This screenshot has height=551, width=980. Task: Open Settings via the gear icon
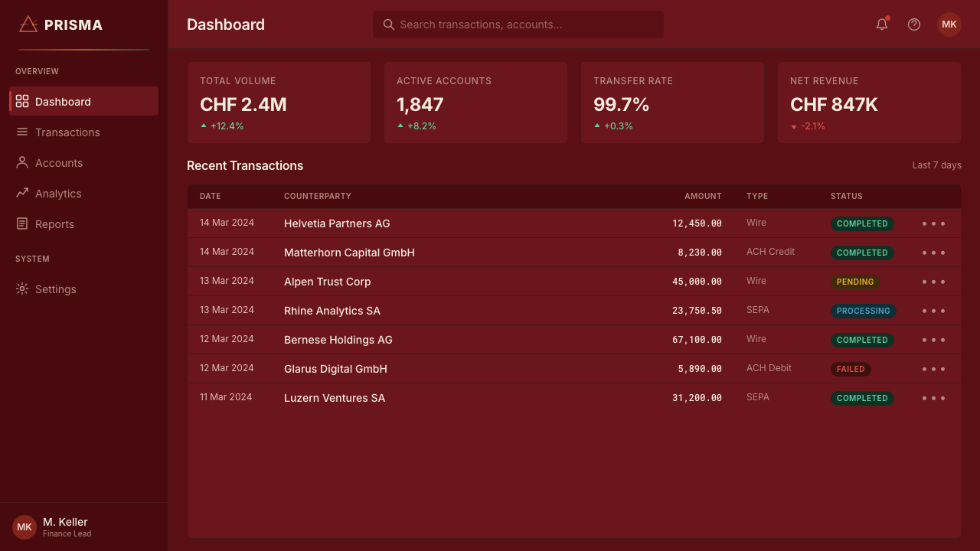coord(22,289)
